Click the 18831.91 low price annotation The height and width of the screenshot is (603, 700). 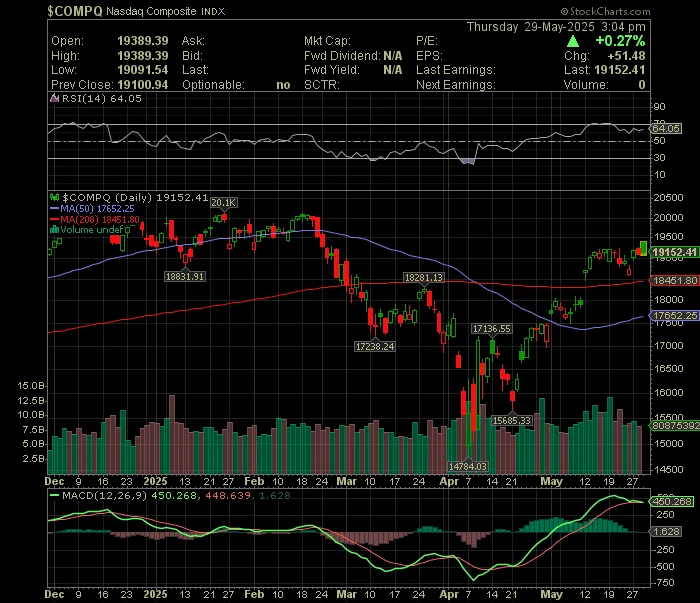[185, 277]
